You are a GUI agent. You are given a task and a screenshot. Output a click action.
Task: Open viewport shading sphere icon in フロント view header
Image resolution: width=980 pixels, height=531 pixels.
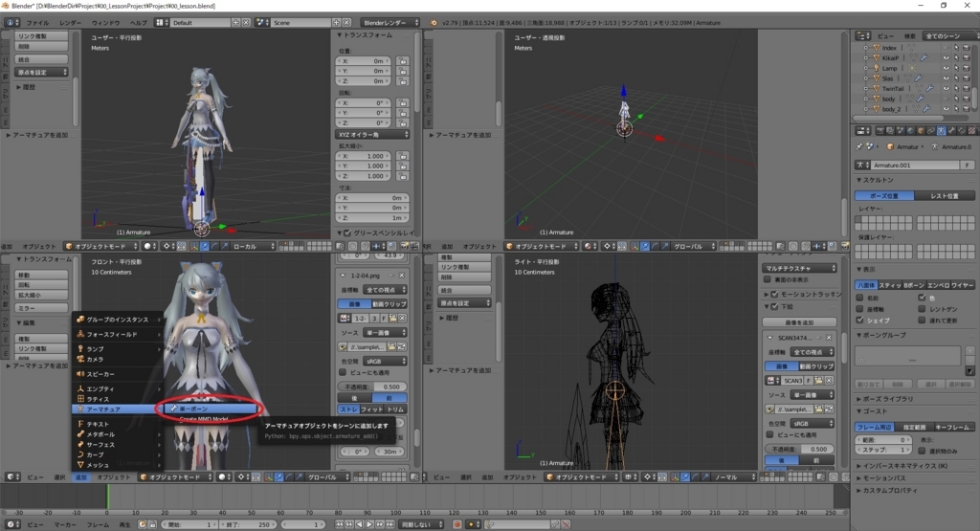(223, 476)
